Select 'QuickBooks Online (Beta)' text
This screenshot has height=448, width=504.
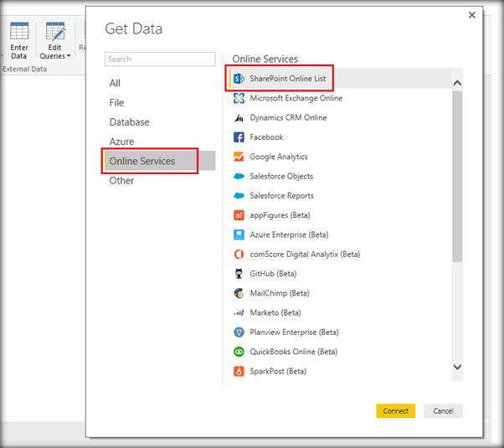(294, 352)
